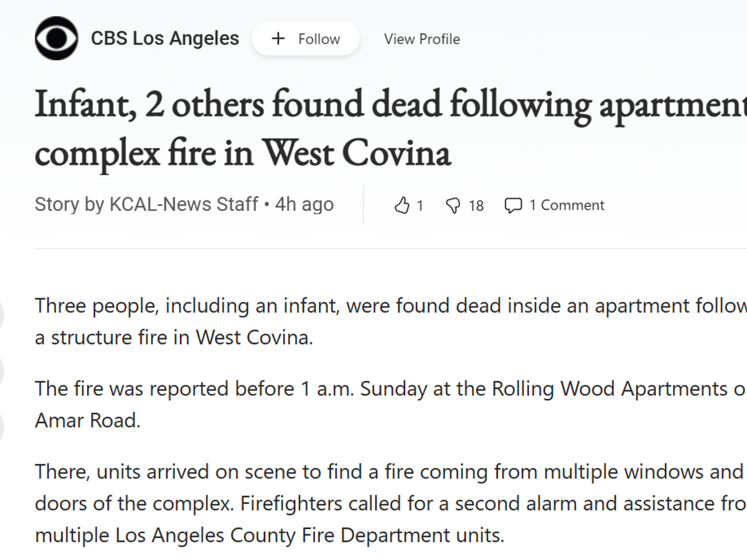Open the 1 Comment link
The width and height of the screenshot is (747, 560).
(x=566, y=205)
